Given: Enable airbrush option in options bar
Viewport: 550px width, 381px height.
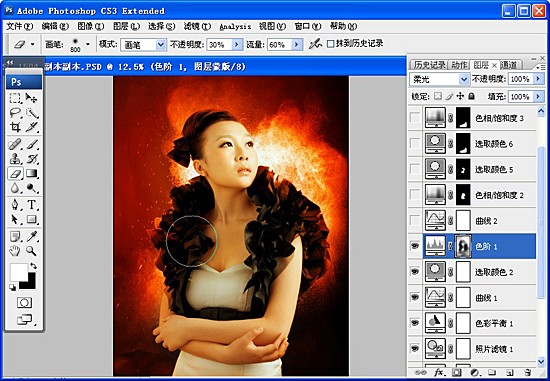Looking at the screenshot, I should [315, 44].
